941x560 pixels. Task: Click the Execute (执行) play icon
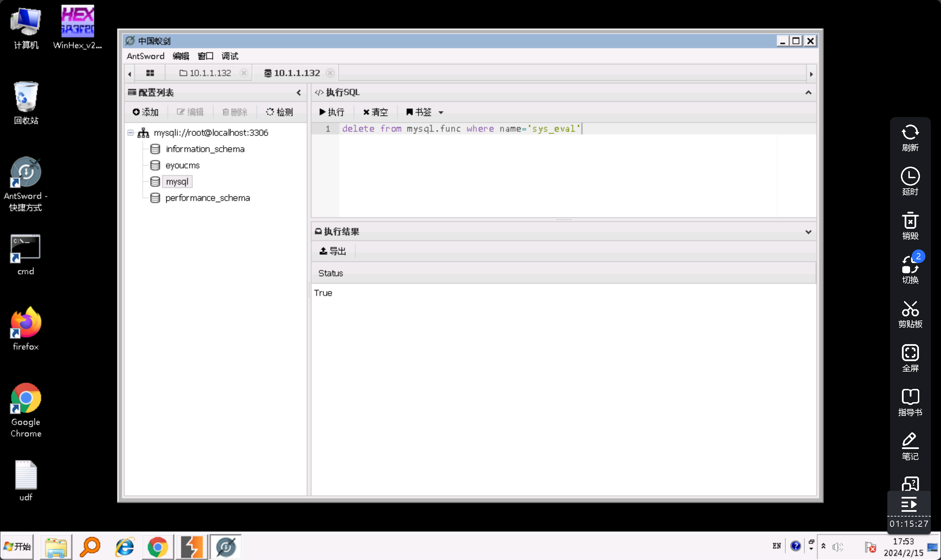coord(322,112)
